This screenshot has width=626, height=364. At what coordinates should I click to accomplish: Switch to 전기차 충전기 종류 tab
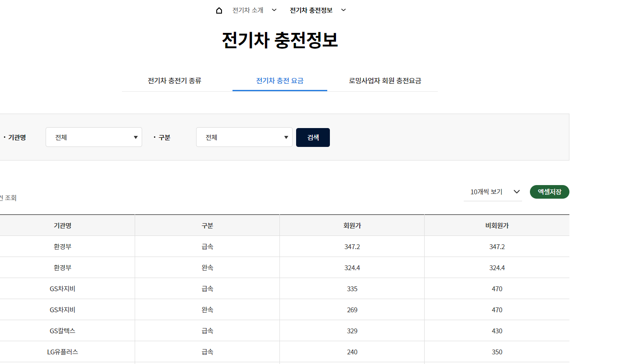coord(175,81)
